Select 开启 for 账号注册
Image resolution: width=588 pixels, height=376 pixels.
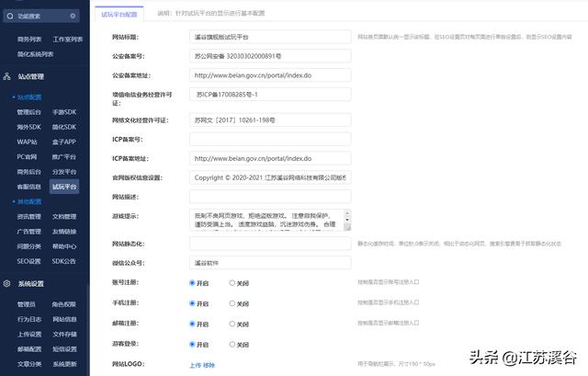[x=192, y=283]
